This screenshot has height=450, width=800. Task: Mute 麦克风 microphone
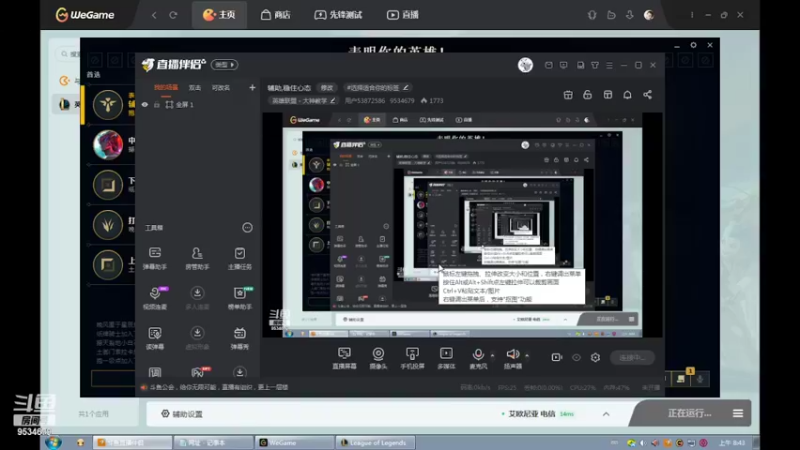pyautogui.click(x=478, y=358)
